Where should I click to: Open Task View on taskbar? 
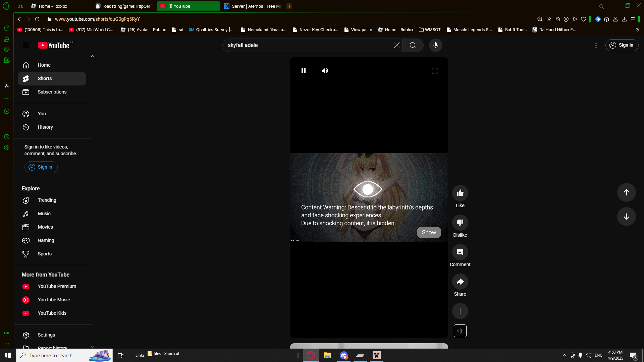click(x=121, y=355)
